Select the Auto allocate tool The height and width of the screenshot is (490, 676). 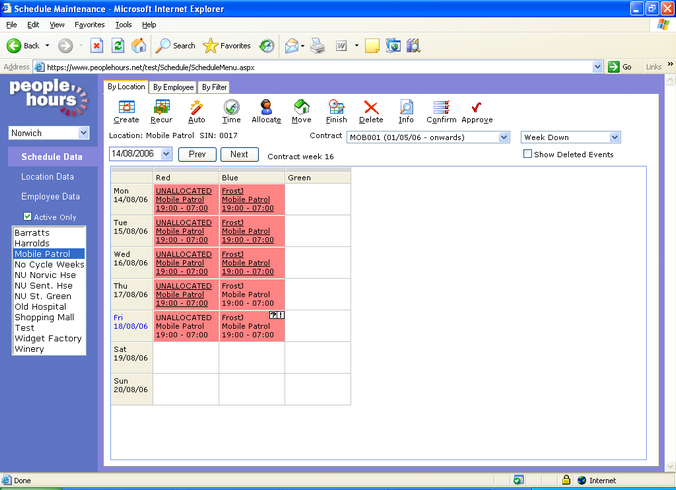(x=196, y=107)
